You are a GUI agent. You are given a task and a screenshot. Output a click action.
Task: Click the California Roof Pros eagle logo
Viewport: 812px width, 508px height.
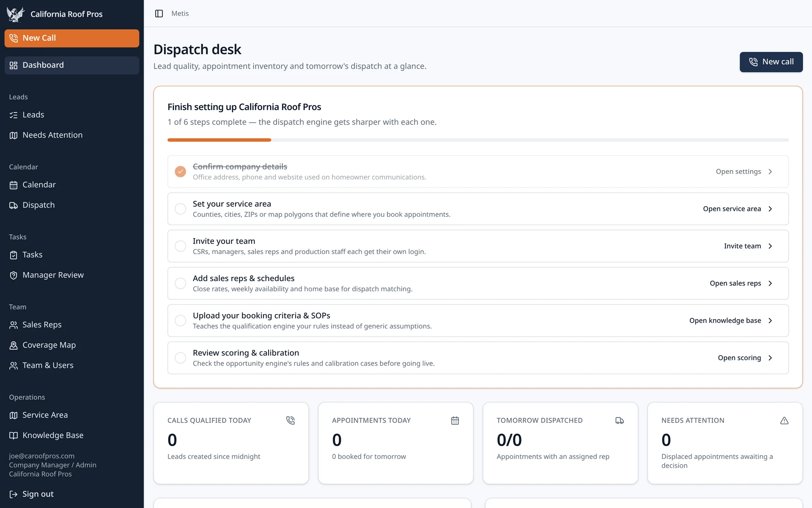click(16, 14)
